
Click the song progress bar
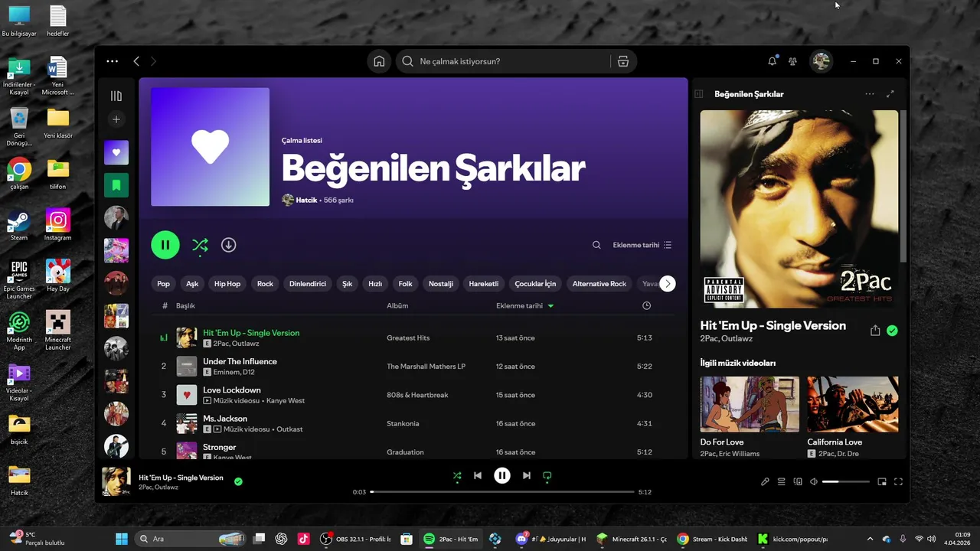tap(502, 491)
